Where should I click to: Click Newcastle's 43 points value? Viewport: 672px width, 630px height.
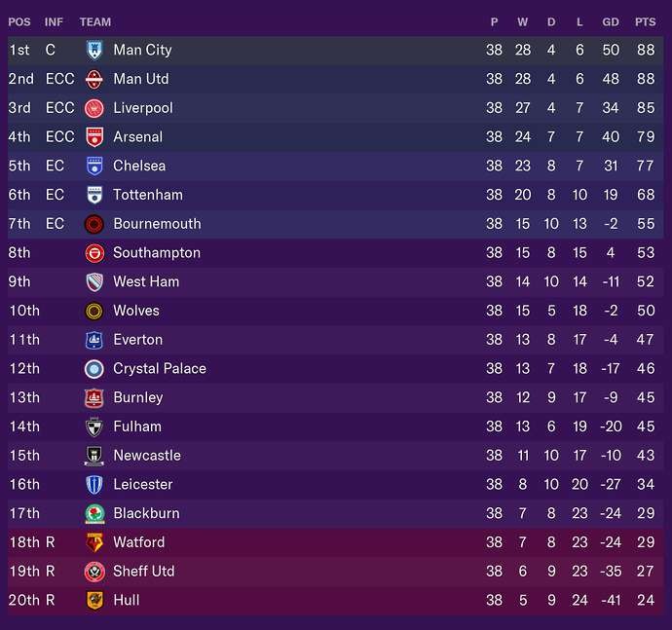[644, 456]
